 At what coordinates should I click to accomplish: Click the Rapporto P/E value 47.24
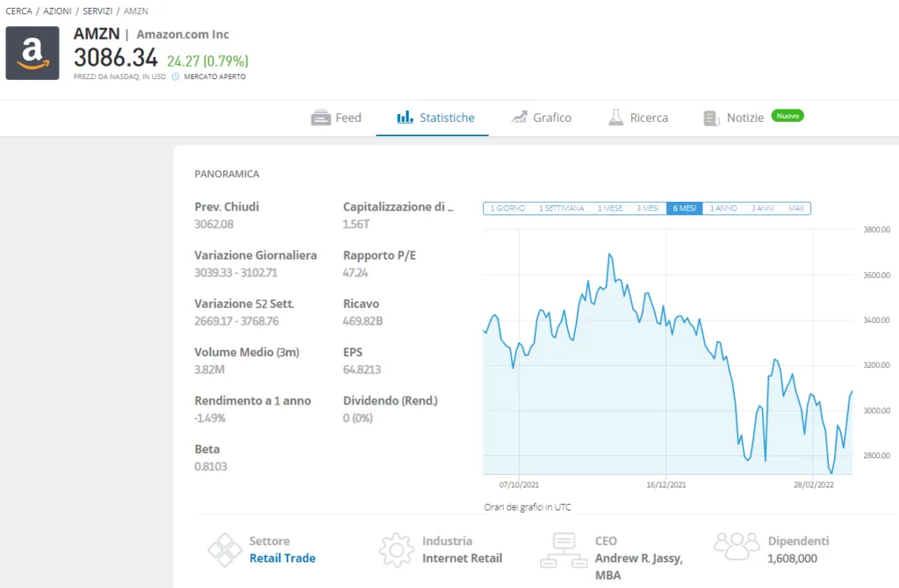(356, 273)
